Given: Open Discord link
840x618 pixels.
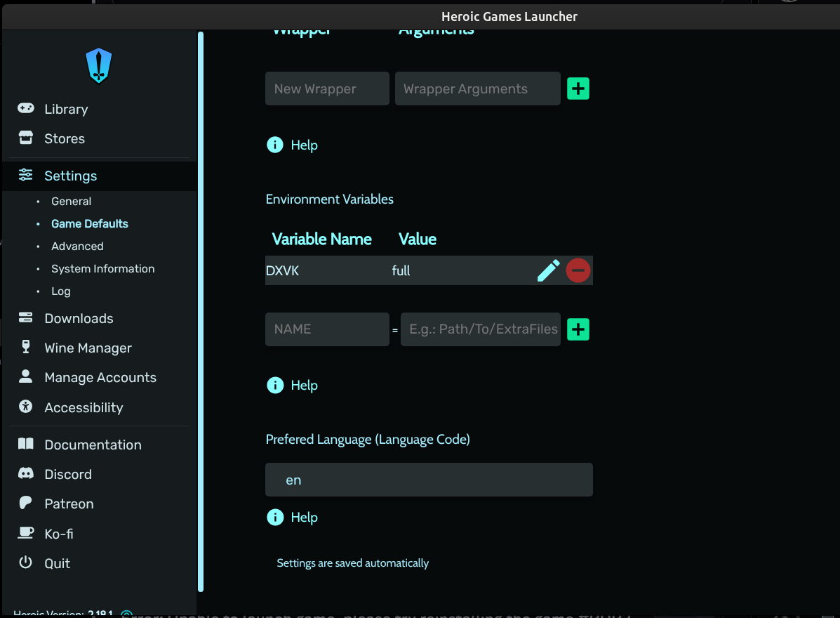Looking at the screenshot, I should click(68, 474).
